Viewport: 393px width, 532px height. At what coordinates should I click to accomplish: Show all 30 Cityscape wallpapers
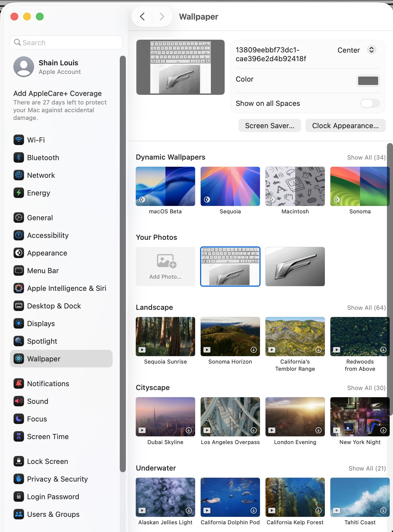point(366,388)
